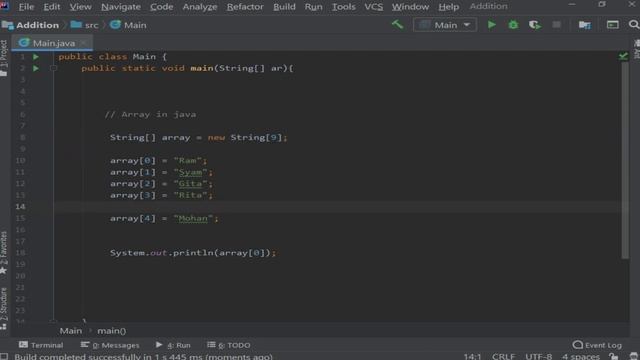Viewport: 640px width, 360px height.
Task: Run Main with Coverage icon
Action: pos(535,25)
